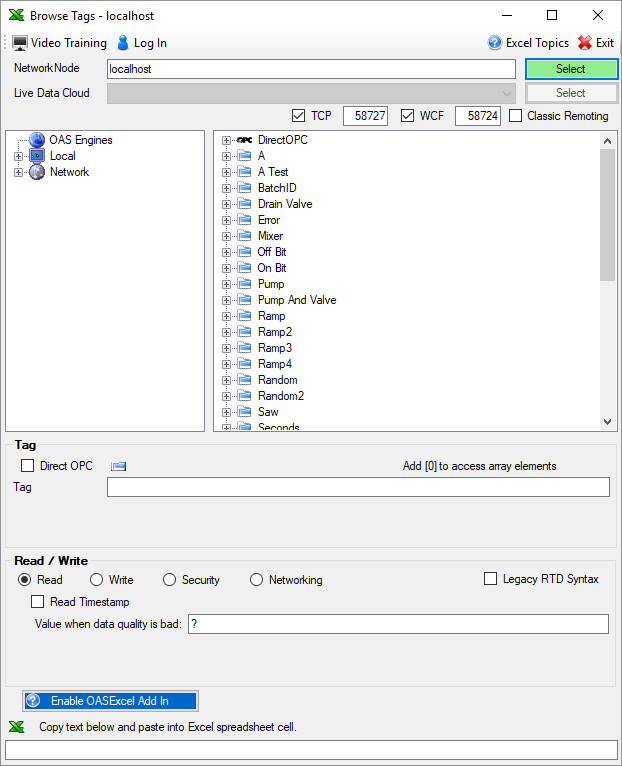
Task: Click the Video Training monitor icon
Action: pos(20,43)
